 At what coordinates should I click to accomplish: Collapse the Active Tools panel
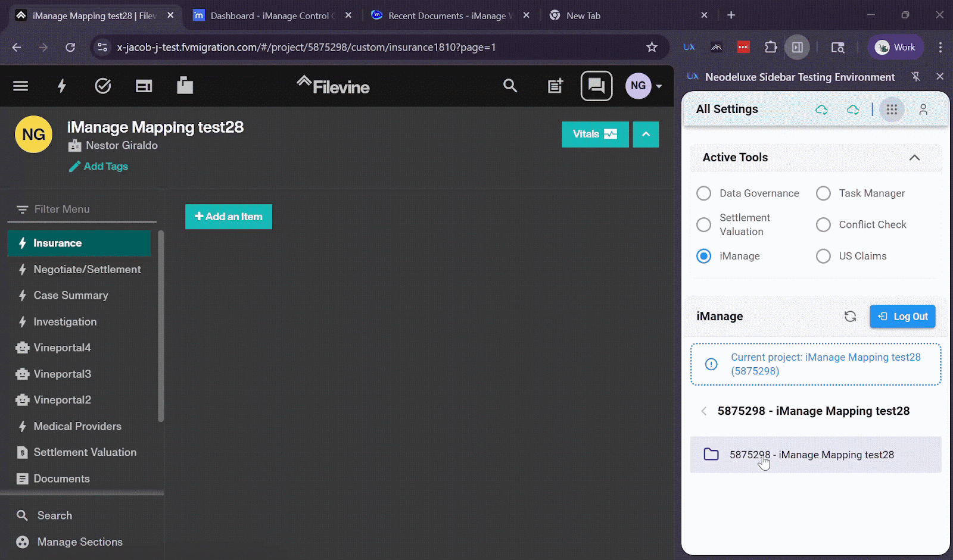point(914,158)
